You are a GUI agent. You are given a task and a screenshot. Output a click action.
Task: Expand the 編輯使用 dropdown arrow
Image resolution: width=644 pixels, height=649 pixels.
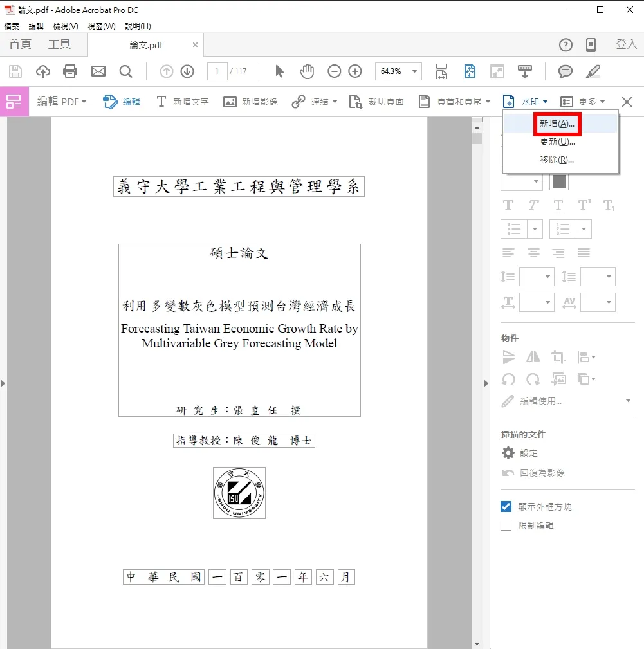coord(628,401)
